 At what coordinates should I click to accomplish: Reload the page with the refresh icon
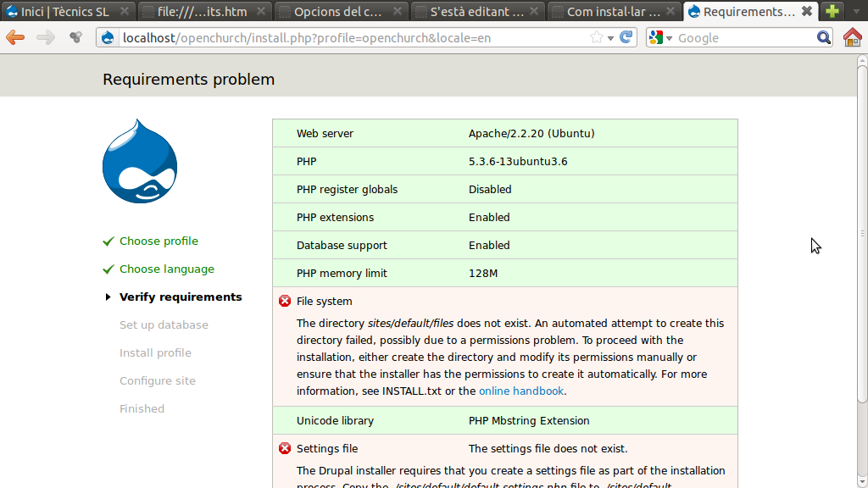pyautogui.click(x=626, y=37)
